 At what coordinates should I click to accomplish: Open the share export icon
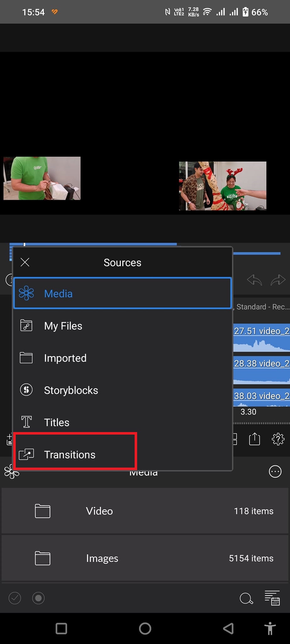pyautogui.click(x=254, y=439)
